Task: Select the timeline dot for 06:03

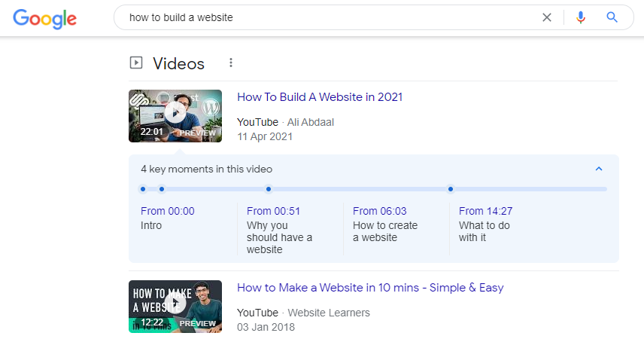Action: pos(269,189)
